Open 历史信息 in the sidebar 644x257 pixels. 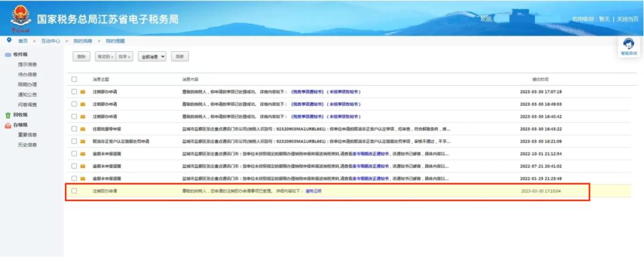pyautogui.click(x=27, y=145)
